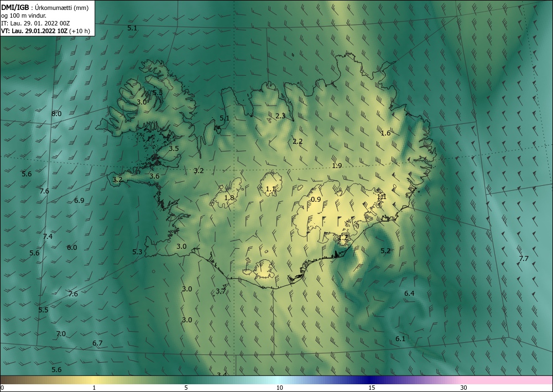This screenshot has width=553, height=392.
Task: Select the 6.7 value on the map
Action: coord(97,343)
